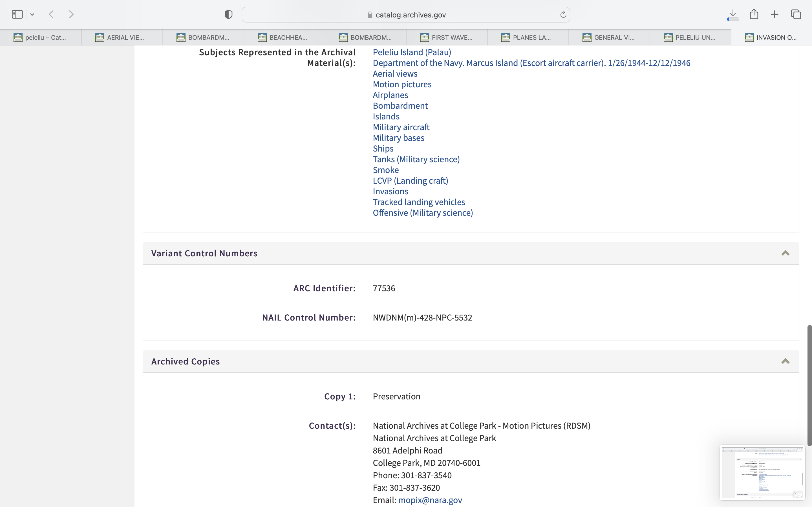
Task: Show tab overview icon
Action: (x=796, y=14)
